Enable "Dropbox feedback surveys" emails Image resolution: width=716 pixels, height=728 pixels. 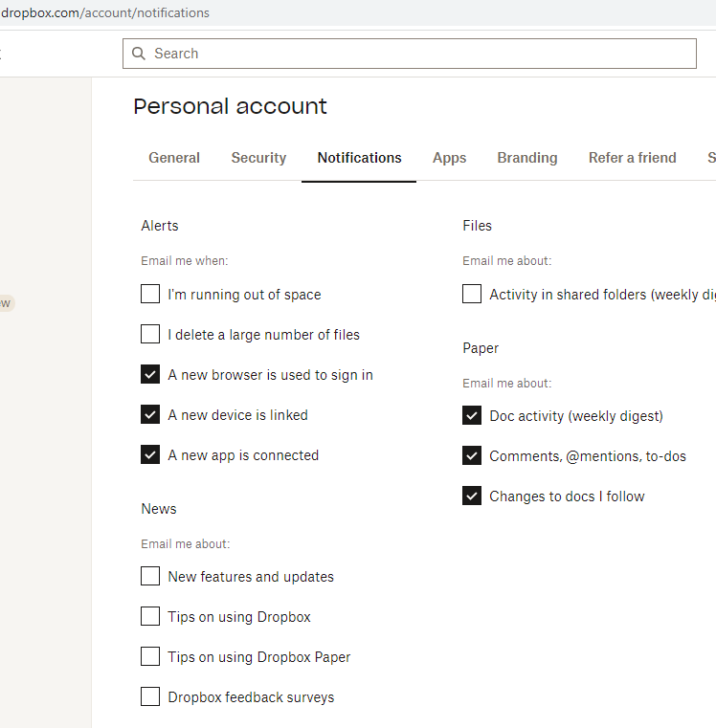click(150, 696)
